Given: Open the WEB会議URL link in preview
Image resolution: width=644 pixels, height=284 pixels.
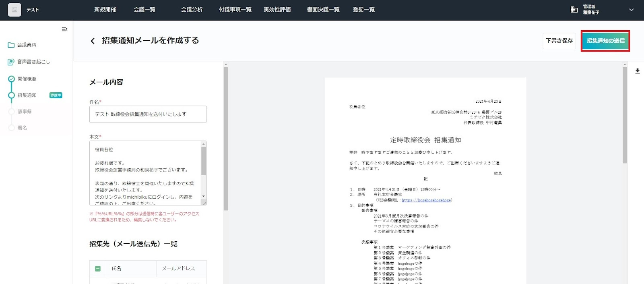Looking at the screenshot, I should 426,200.
